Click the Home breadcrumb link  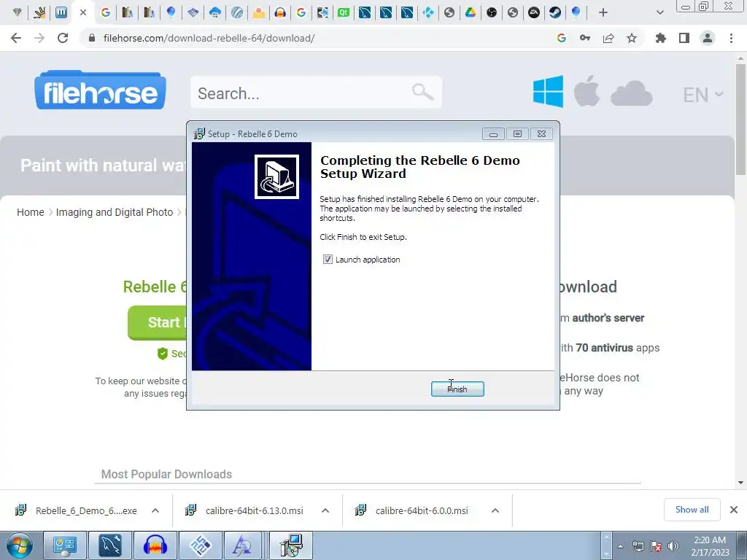(31, 212)
